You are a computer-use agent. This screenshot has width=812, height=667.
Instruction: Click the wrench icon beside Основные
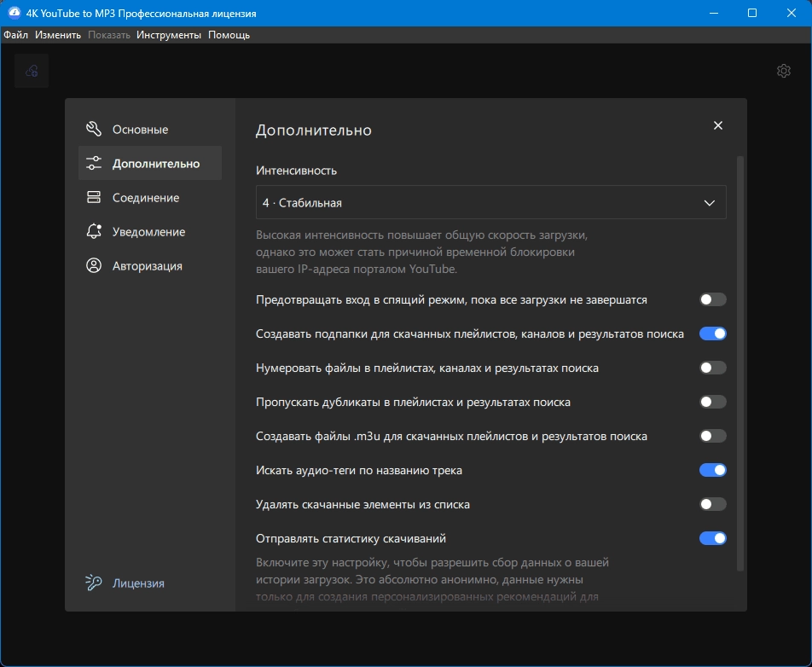tap(94, 129)
